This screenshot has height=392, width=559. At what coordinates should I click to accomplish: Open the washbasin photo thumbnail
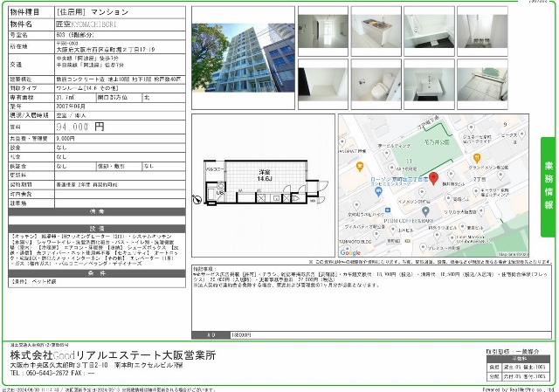click(429, 85)
